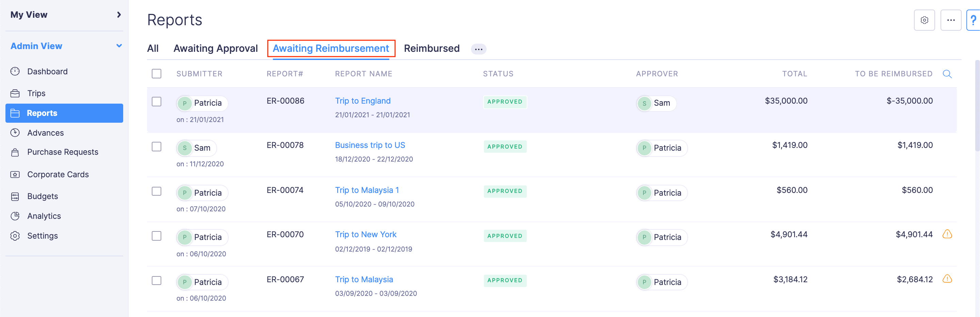Screen dimensions: 980x317
Task: Open the Analytics pie chart icon
Action: (15, 216)
